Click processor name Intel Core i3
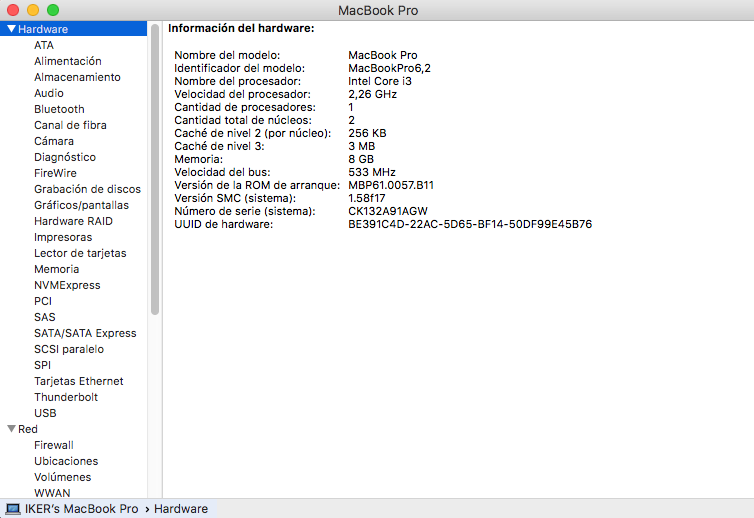This screenshot has height=518, width=754. click(x=380, y=81)
